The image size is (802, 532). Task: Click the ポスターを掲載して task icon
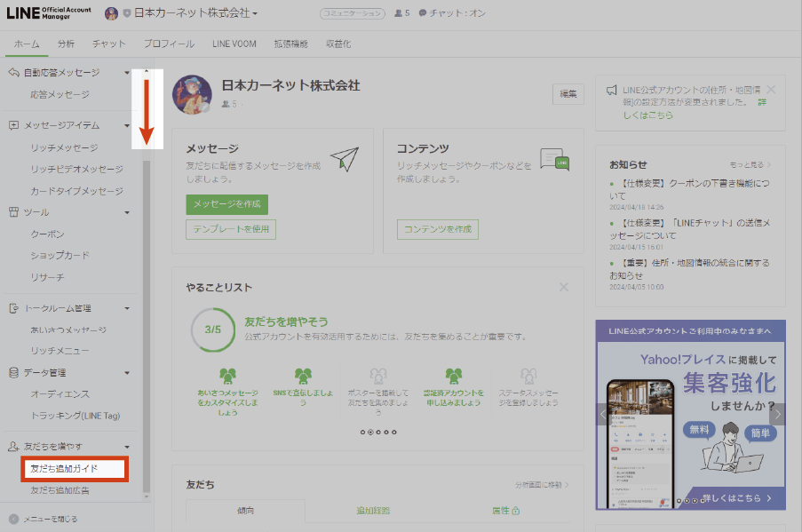click(378, 376)
